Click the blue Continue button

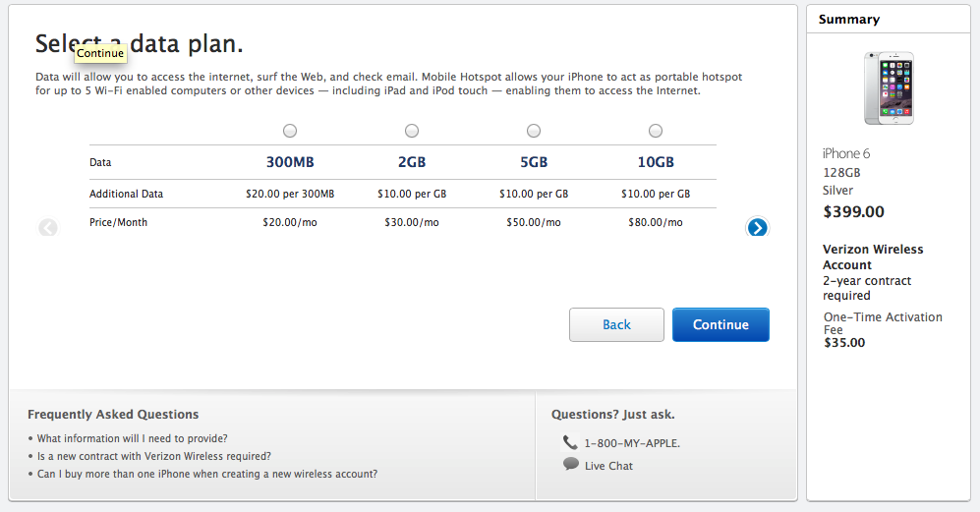pyautogui.click(x=721, y=324)
